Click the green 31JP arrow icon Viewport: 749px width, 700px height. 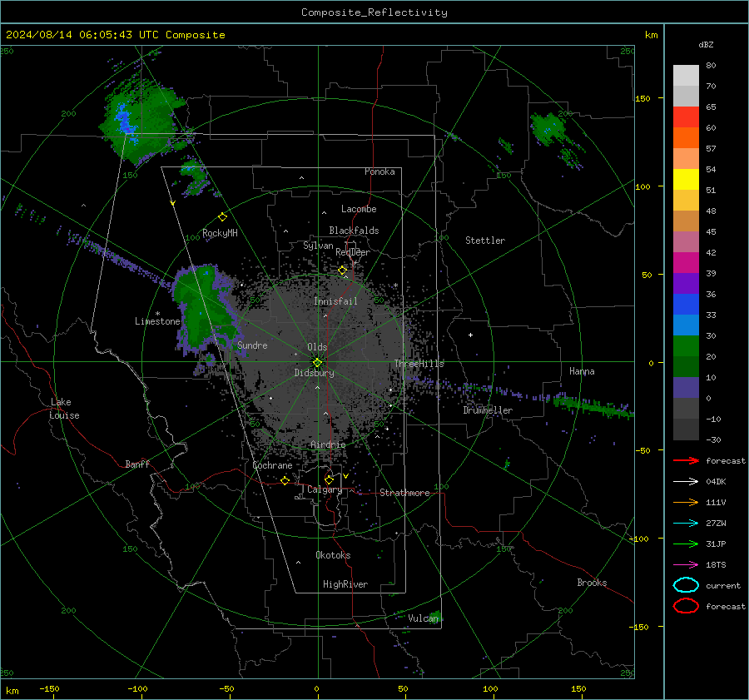[686, 544]
